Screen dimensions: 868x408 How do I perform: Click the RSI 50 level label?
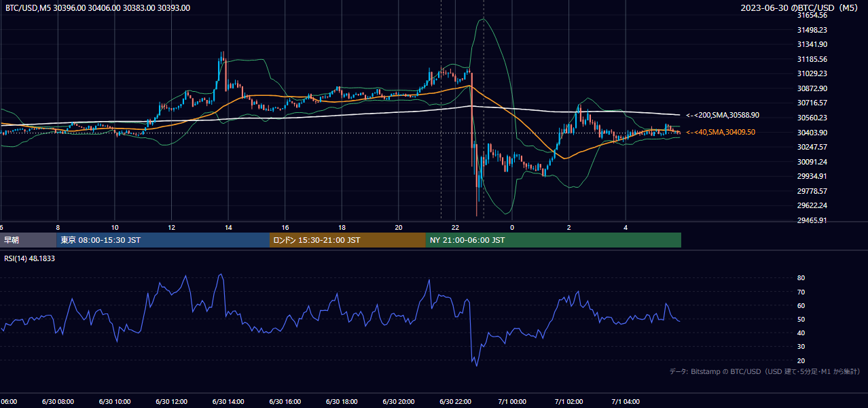point(801,319)
